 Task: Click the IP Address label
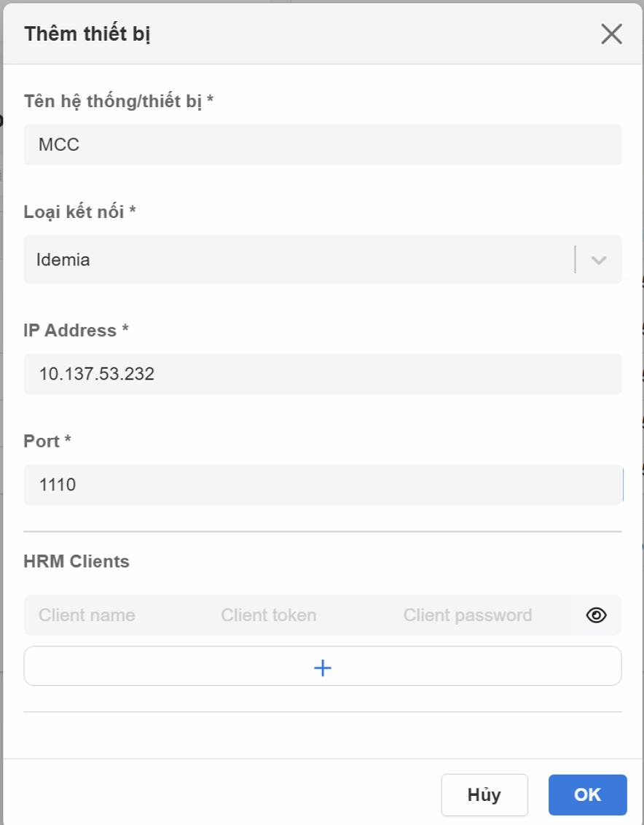[76, 330]
